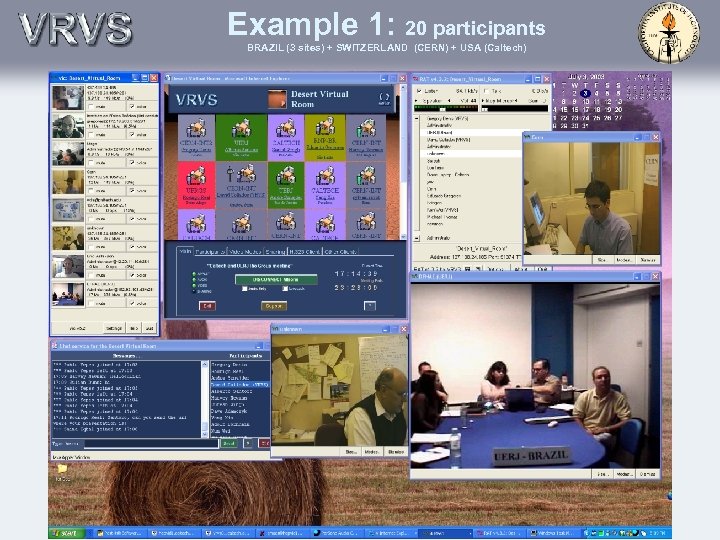720x540 pixels.
Task: Click Modes in the Cern video window
Action: (623, 260)
